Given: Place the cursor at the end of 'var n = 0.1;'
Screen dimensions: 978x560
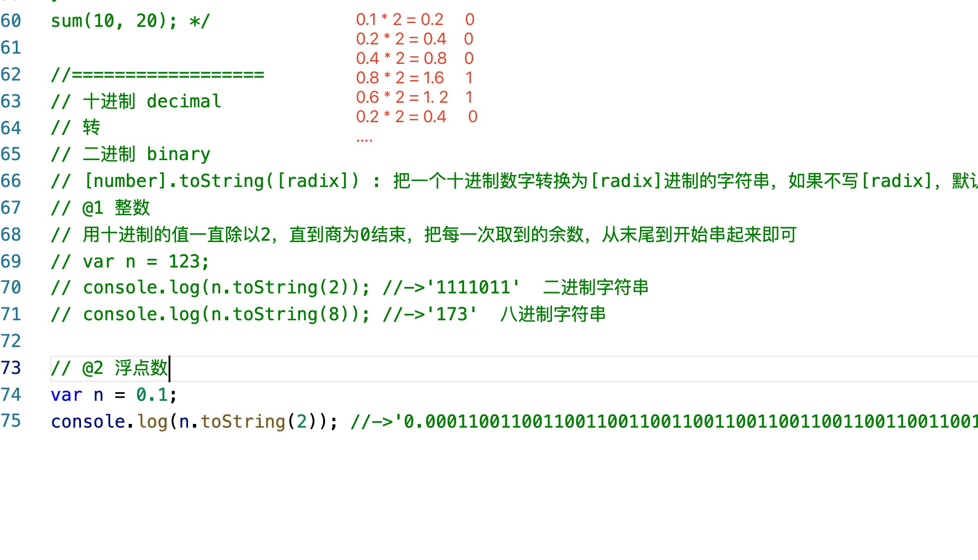Looking at the screenshot, I should (177, 395).
